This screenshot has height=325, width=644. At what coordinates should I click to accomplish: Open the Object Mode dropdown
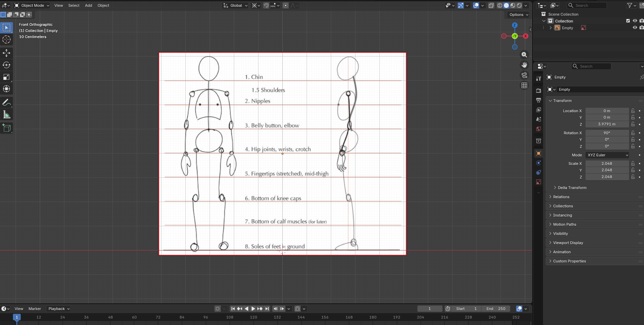point(32,5)
